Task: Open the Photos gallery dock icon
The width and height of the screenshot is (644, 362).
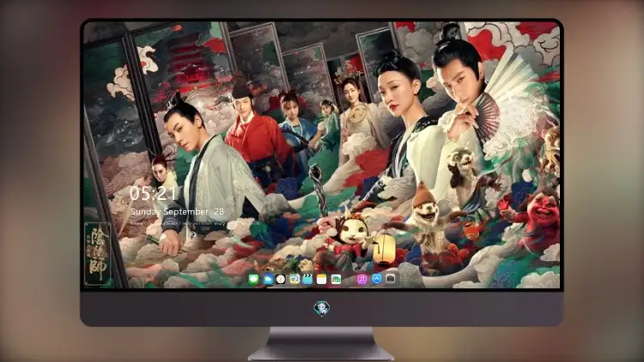Action: tap(336, 280)
